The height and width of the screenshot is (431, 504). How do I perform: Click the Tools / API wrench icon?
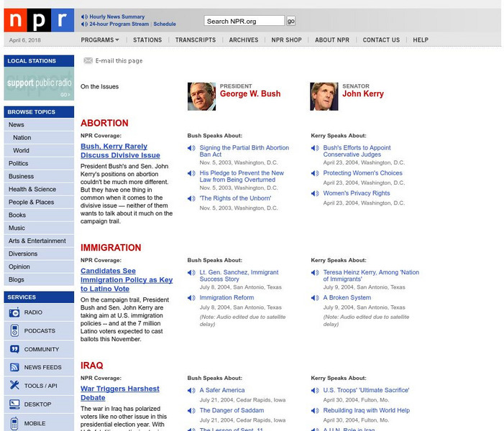coord(14,385)
